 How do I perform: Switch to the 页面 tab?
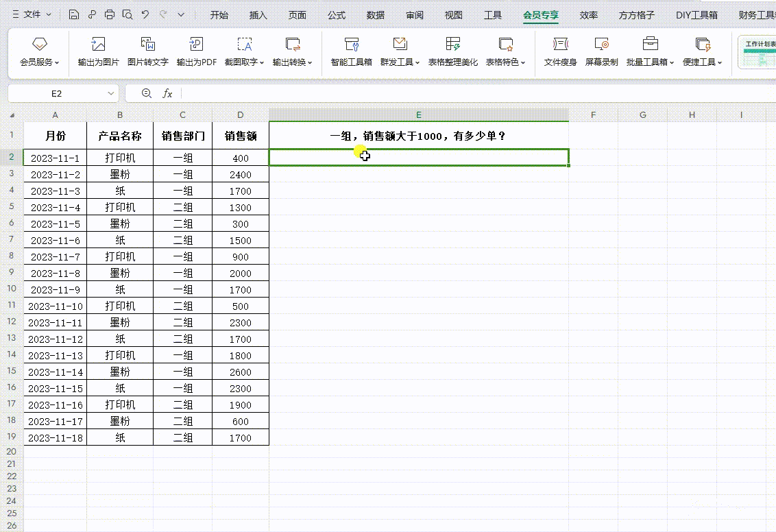[297, 15]
